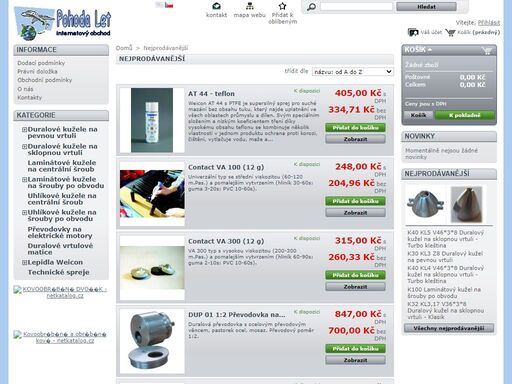Viewport: 512px width, 384px height.
Task: Switch language with the Czech flag
Action: (x=169, y=5)
